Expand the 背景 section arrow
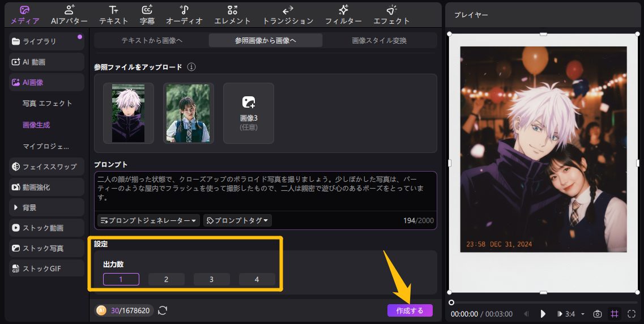This screenshot has width=644, height=324. coord(16,207)
